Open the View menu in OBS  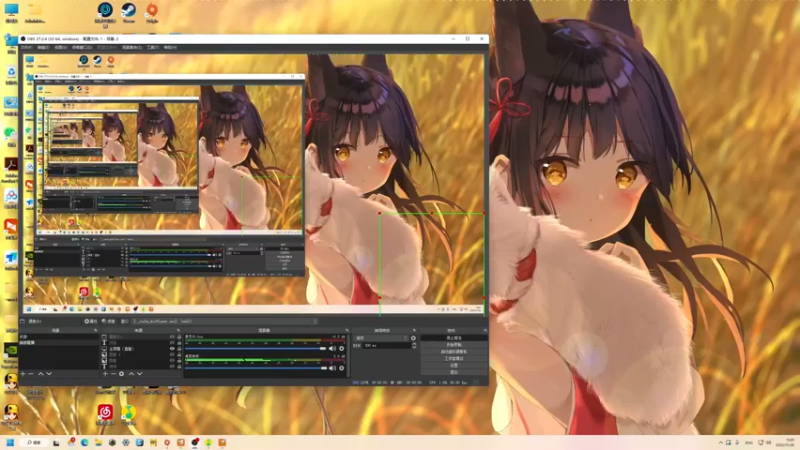coord(61,47)
